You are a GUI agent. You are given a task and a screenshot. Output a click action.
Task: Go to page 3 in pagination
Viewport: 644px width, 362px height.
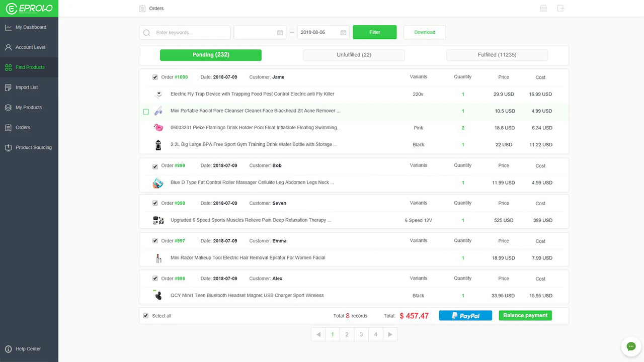[x=361, y=334]
